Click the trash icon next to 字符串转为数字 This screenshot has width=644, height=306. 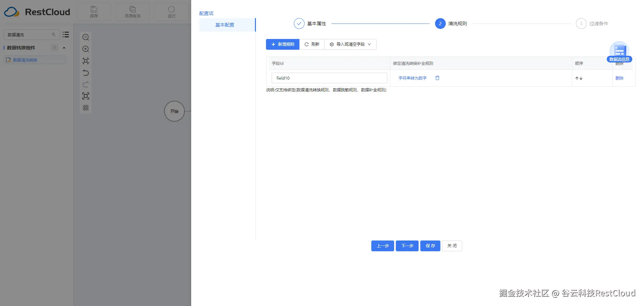pos(437,78)
